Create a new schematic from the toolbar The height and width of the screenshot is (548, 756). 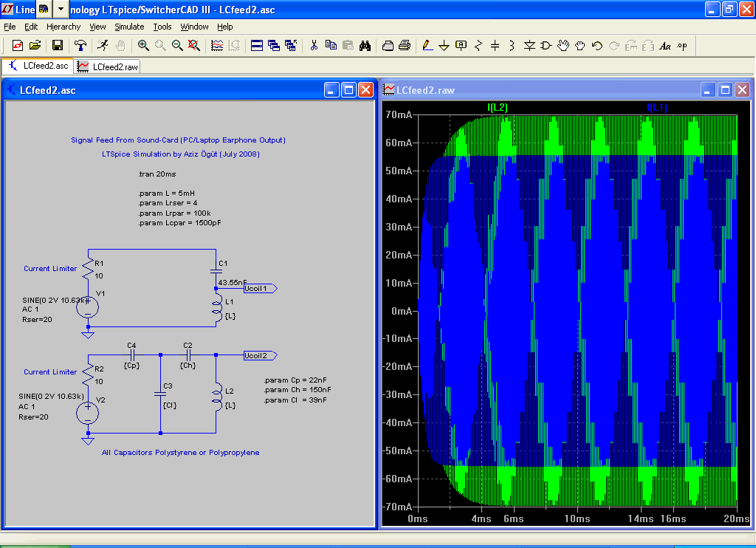[x=18, y=45]
